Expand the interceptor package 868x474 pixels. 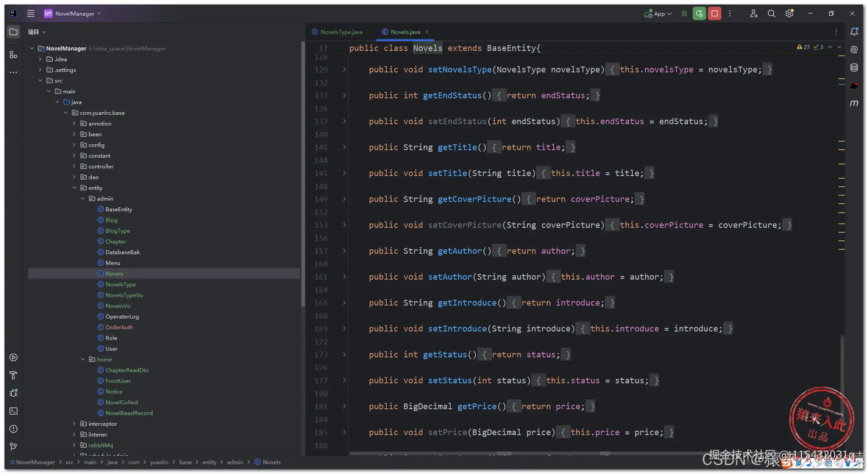pyautogui.click(x=74, y=424)
